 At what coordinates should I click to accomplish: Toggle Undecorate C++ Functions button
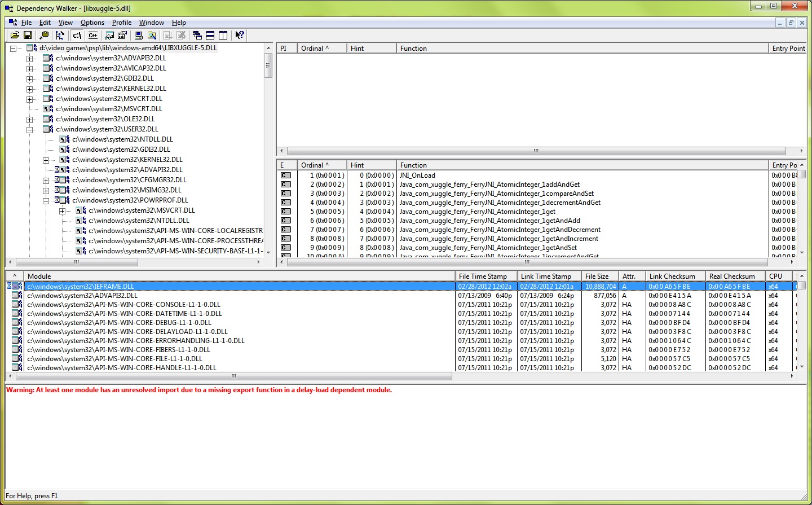pos(93,35)
